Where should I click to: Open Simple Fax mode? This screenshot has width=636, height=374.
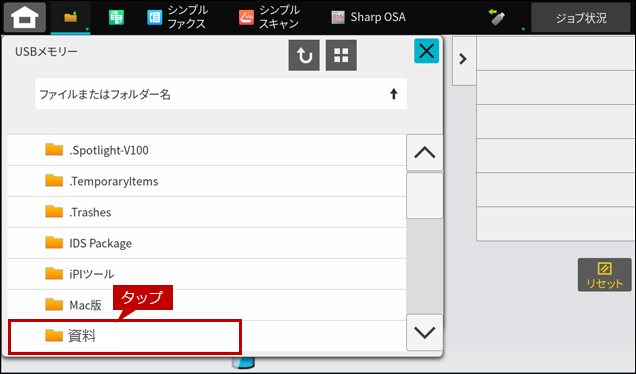click(178, 17)
